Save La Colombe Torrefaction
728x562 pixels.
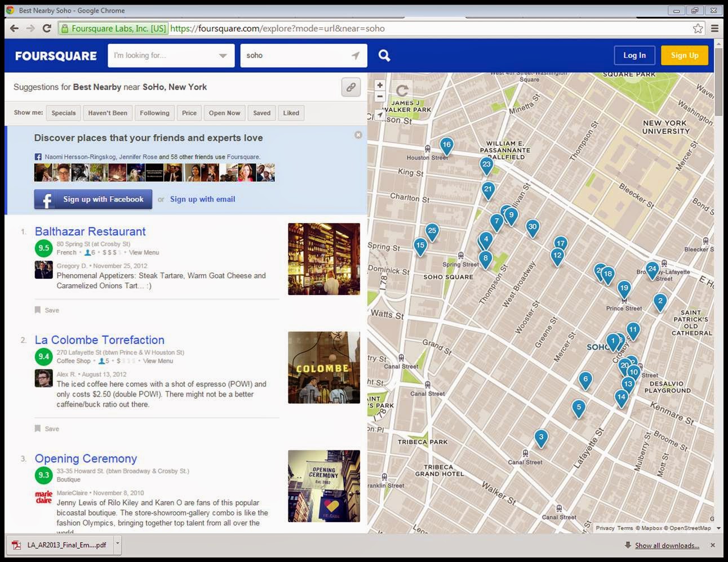pyautogui.click(x=47, y=429)
